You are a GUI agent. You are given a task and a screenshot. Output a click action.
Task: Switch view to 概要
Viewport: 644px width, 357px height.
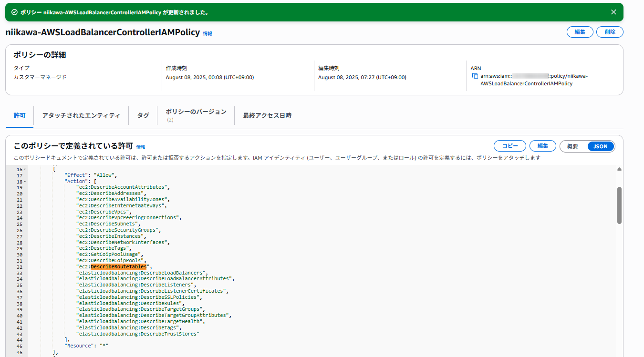[x=573, y=146]
